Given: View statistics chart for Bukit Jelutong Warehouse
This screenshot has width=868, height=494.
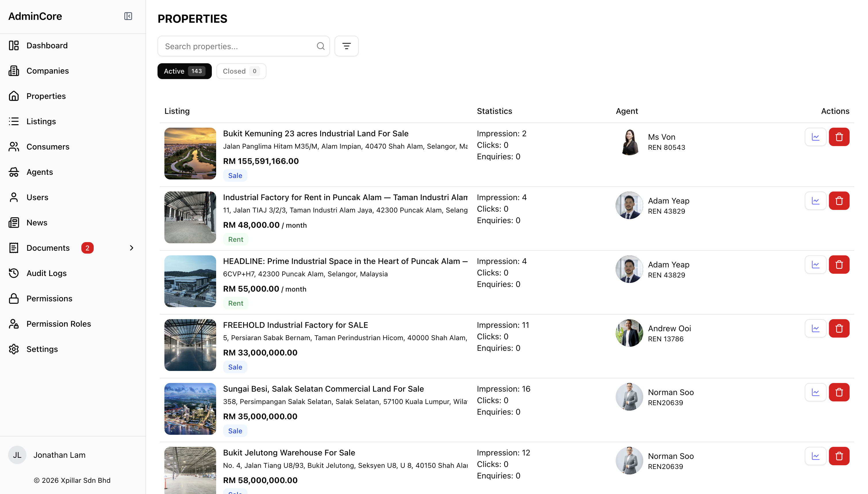Looking at the screenshot, I should pyautogui.click(x=815, y=456).
